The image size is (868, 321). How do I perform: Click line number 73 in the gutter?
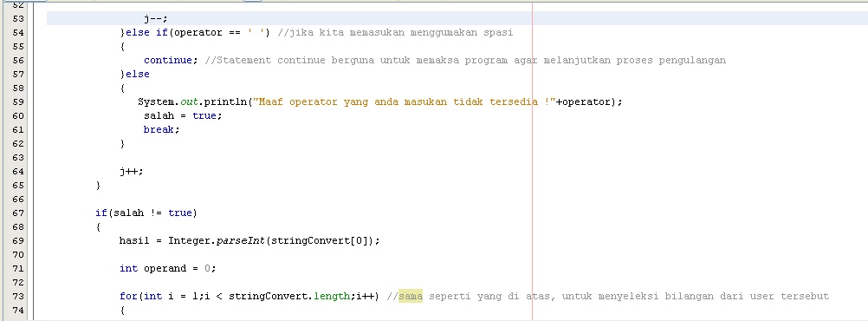17,296
